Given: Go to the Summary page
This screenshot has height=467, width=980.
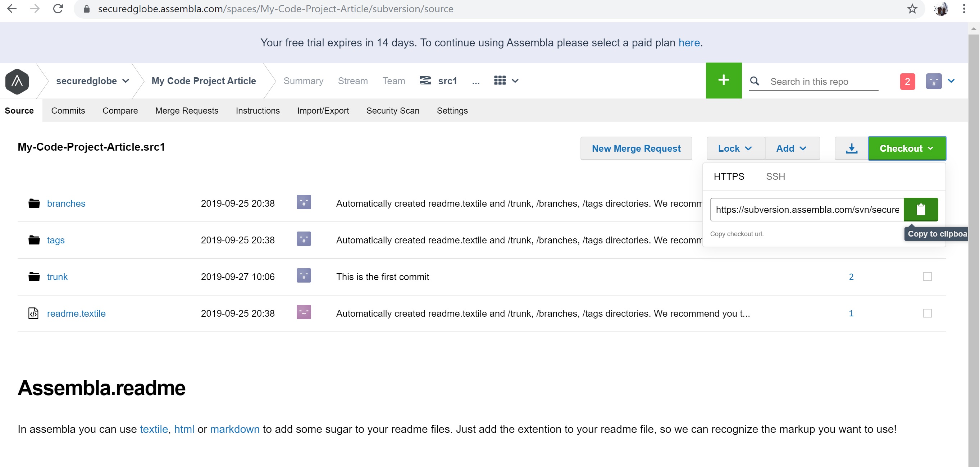Looking at the screenshot, I should point(303,81).
